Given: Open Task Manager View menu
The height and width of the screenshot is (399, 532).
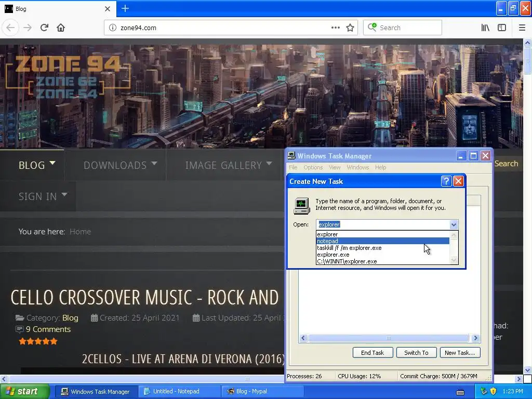Looking at the screenshot, I should click(335, 167).
